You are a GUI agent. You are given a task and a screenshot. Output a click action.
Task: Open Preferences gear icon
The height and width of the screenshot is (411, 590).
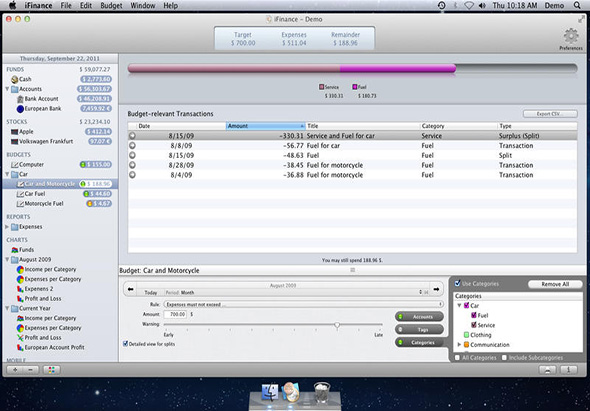(571, 36)
